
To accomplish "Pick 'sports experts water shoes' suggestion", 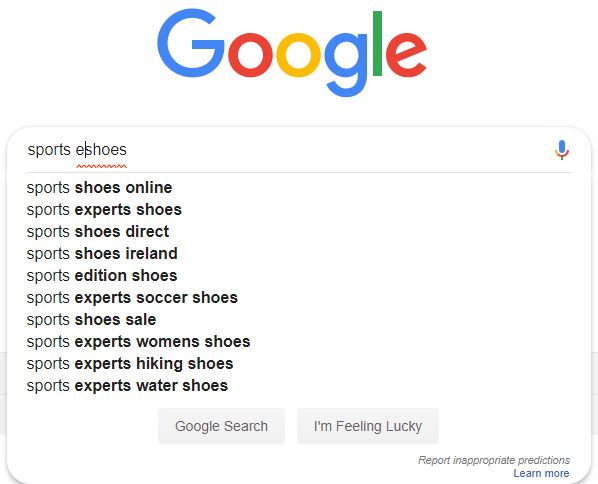I will (x=299, y=386).
